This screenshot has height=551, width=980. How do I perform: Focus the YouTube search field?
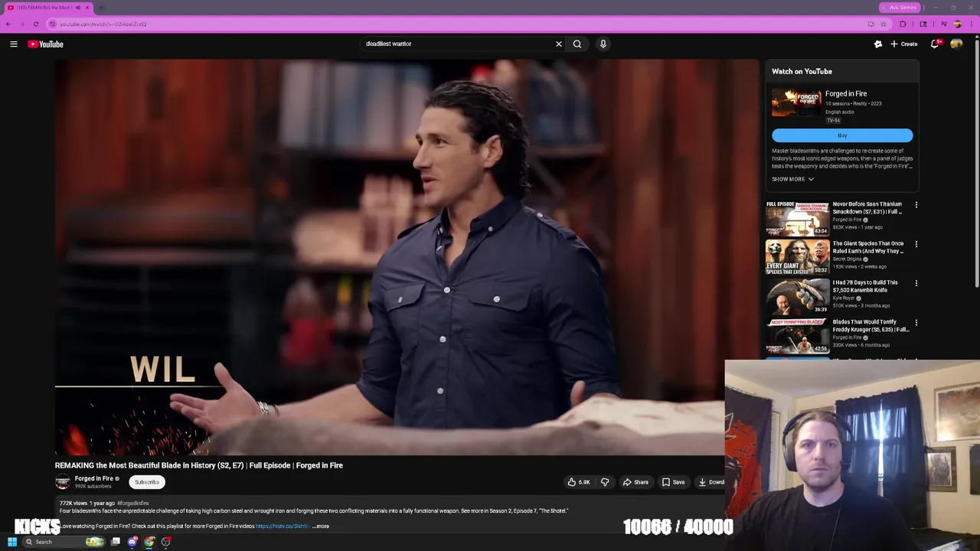(x=458, y=44)
